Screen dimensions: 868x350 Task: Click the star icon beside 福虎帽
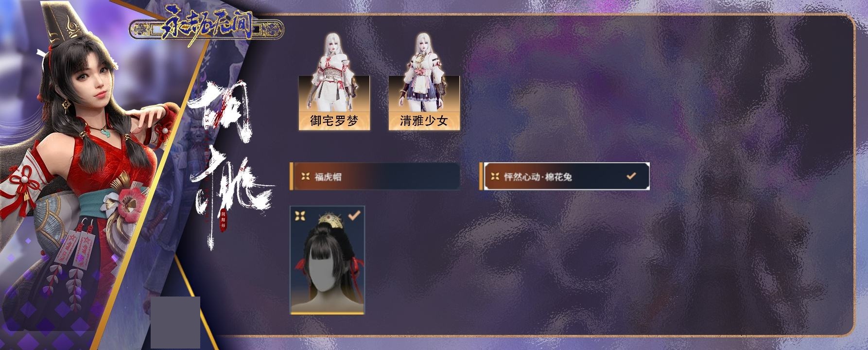(x=305, y=176)
